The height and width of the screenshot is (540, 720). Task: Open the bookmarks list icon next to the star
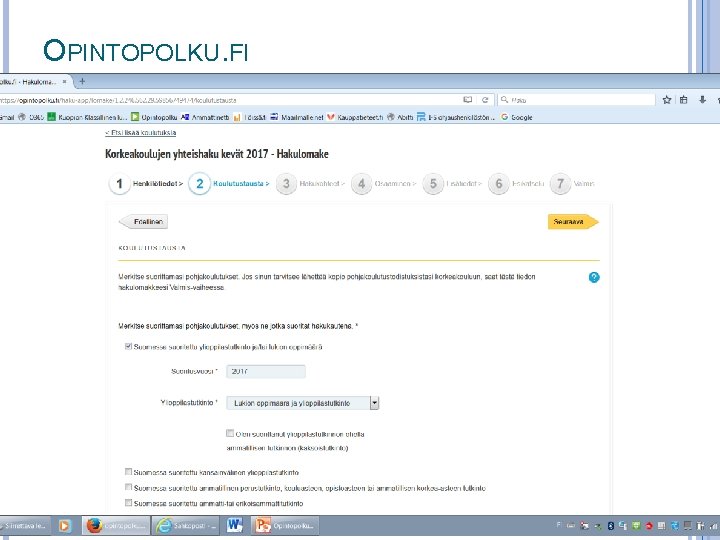click(x=684, y=100)
